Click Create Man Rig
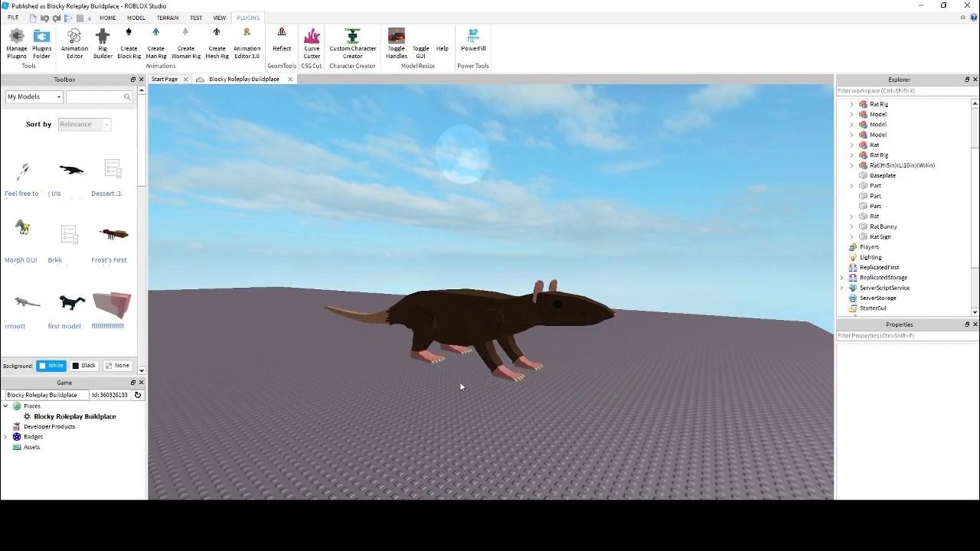 tap(155, 44)
